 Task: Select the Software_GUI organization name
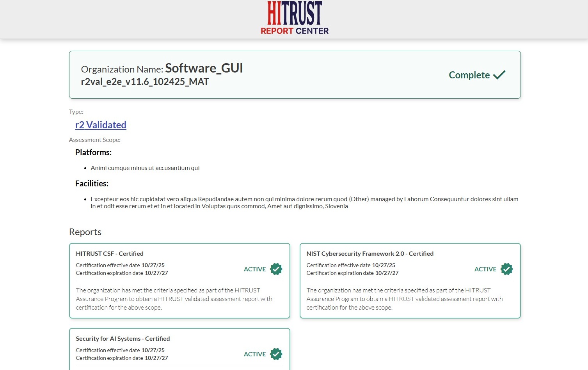tap(204, 68)
